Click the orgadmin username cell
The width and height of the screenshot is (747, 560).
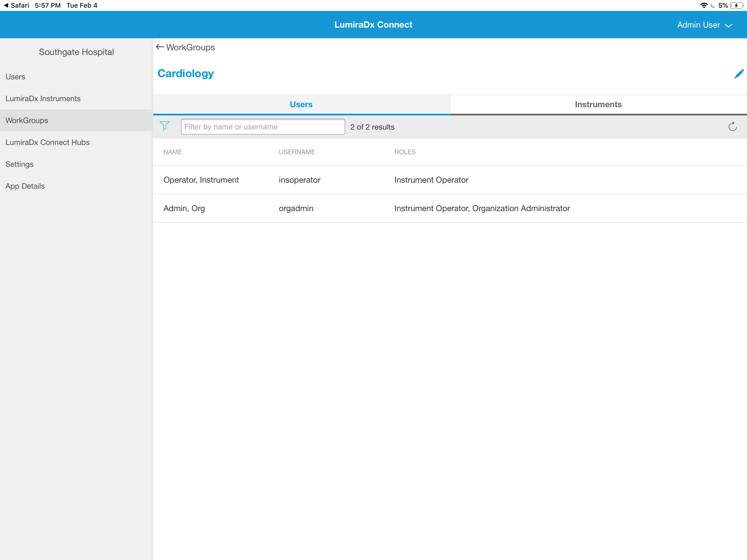click(x=296, y=208)
